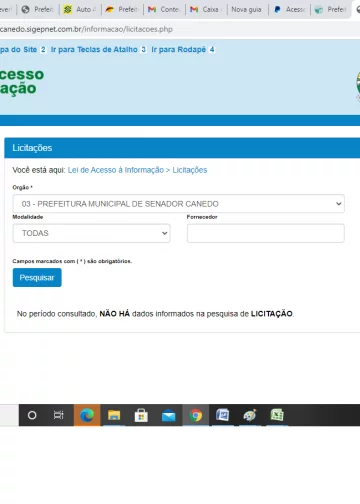Viewport: 360px width, 504px height.
Task: Switch to the Nova guia tab
Action: [247, 9]
